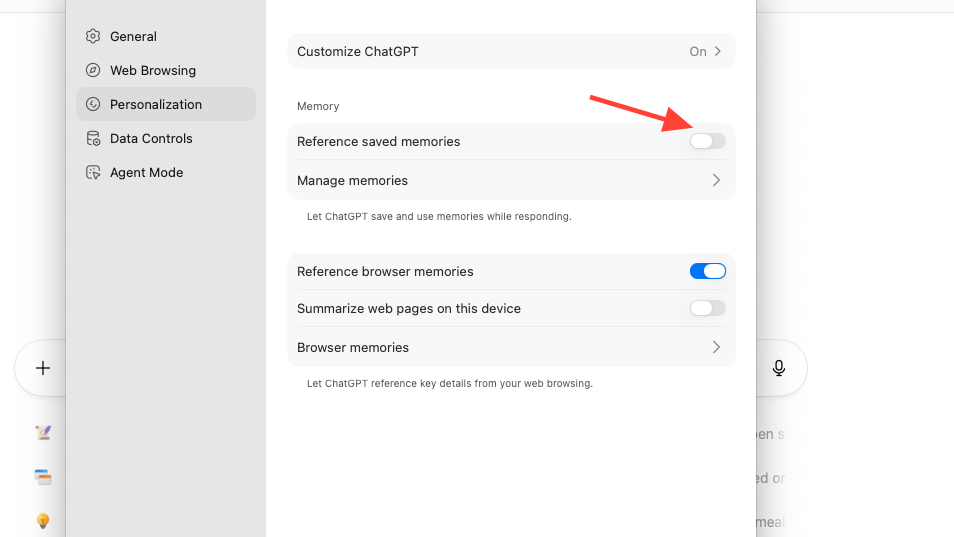Viewport: 954px width, 537px height.
Task: Enable the Reference saved memories toggle
Action: (x=707, y=141)
